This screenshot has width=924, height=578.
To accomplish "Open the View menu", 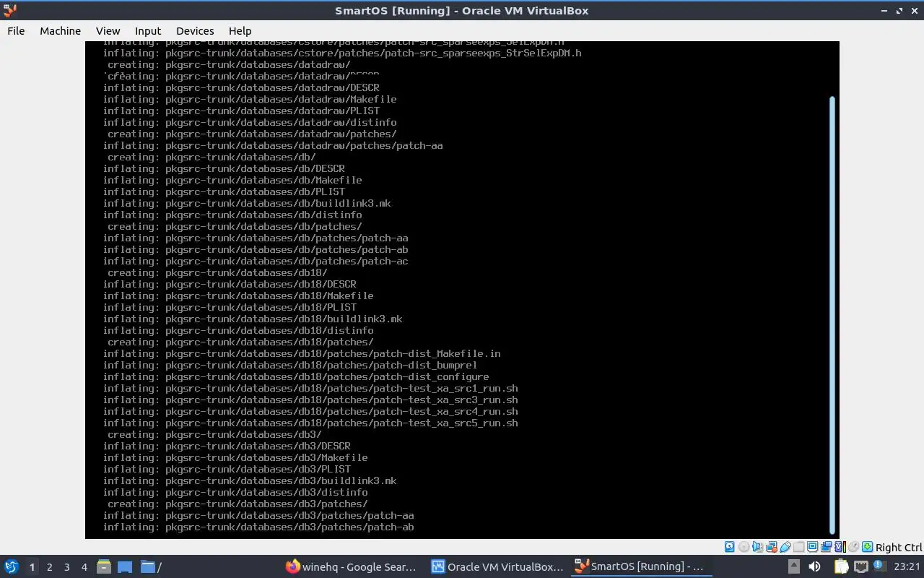I will [108, 30].
